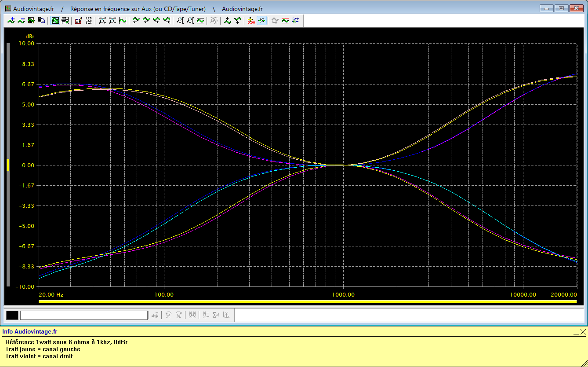Viewport: 588px width, 367px height.
Task: Click the yellow cursor readout 0.00 icon
Action: pos(251,20)
